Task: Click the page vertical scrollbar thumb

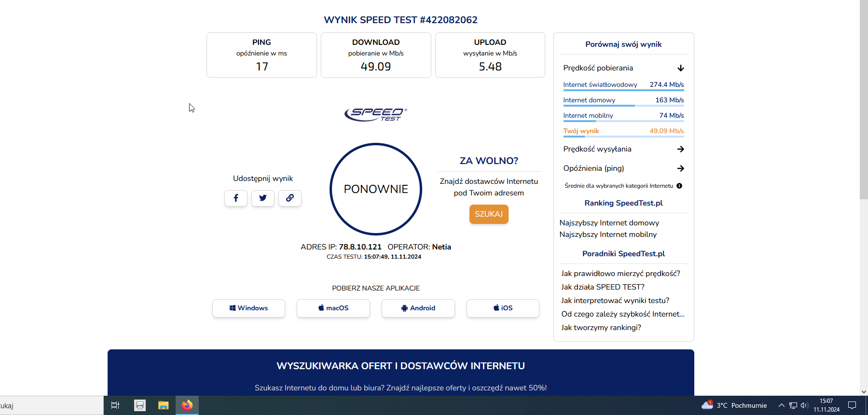Action: pyautogui.click(x=864, y=99)
